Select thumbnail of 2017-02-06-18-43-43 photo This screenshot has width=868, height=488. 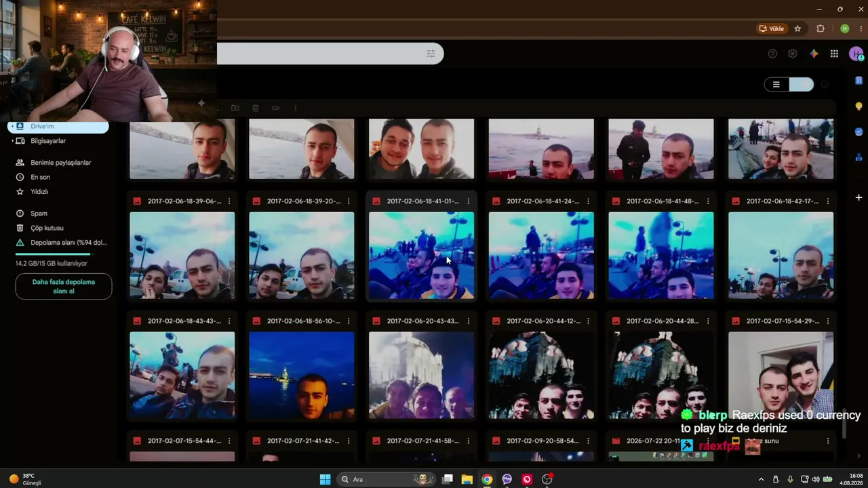(182, 375)
